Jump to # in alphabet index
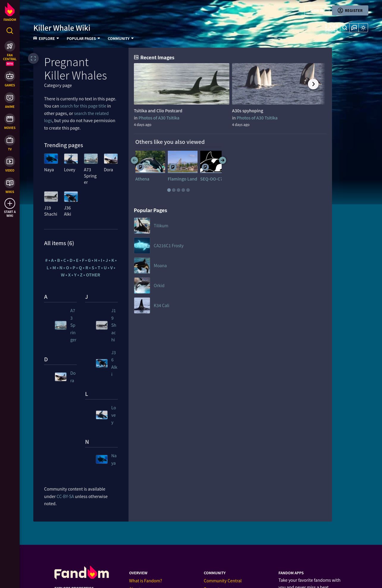The height and width of the screenshot is (588, 382). [x=46, y=260]
